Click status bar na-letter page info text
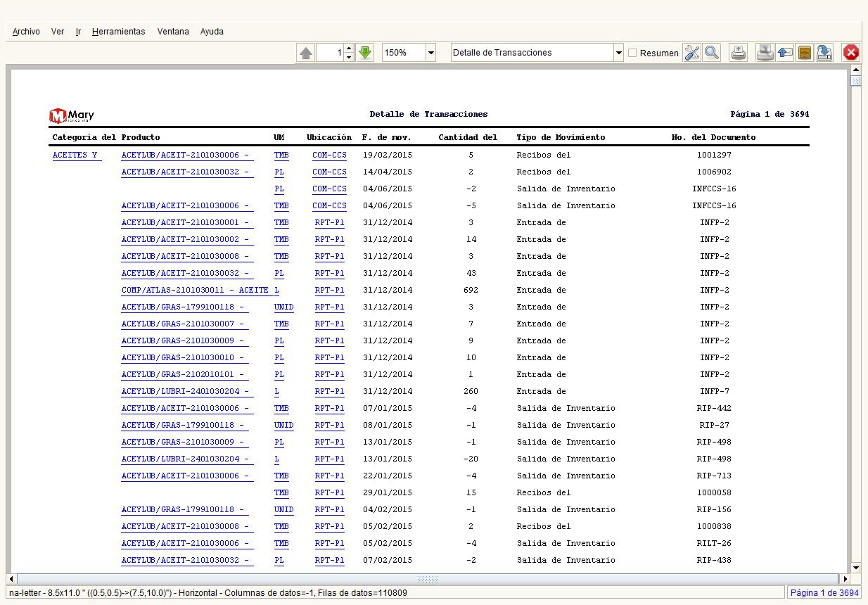The height and width of the screenshot is (605, 868). (208, 593)
